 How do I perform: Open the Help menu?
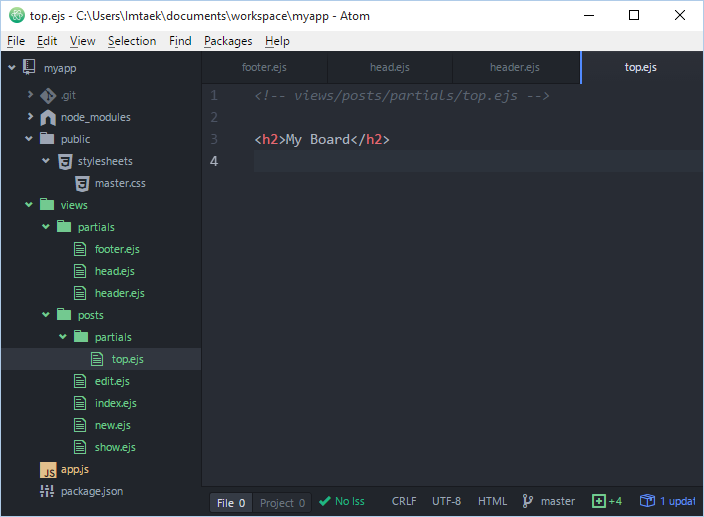click(277, 41)
